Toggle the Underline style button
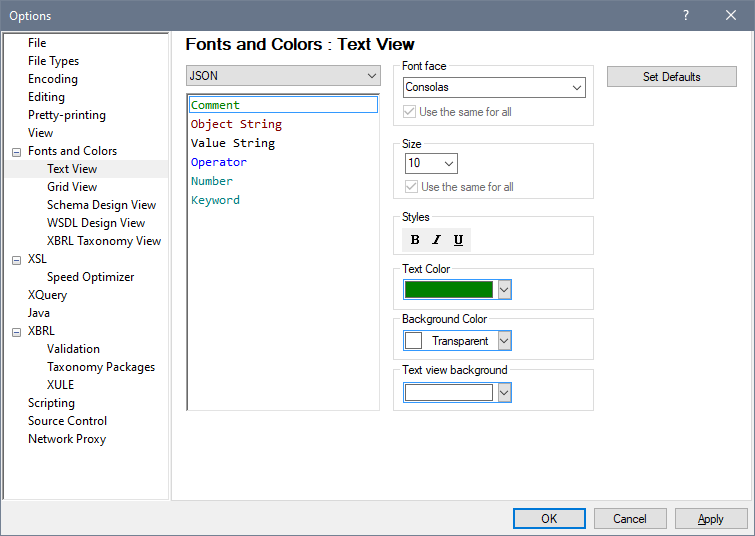 pos(458,240)
